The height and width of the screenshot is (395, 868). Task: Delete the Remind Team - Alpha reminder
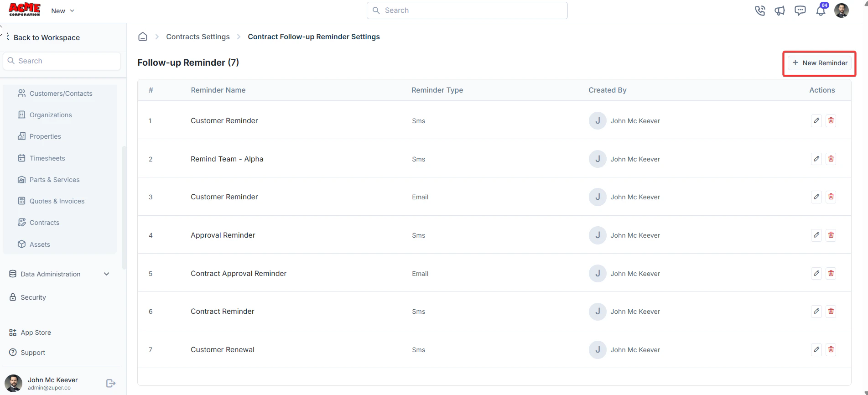click(831, 159)
